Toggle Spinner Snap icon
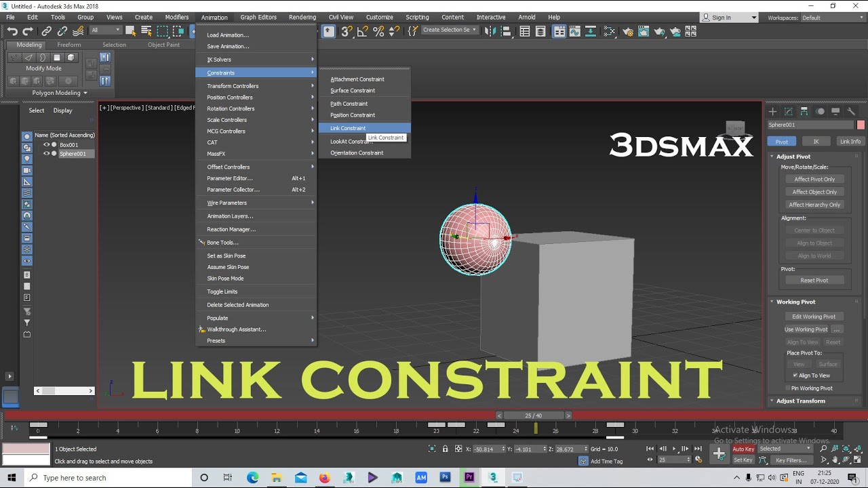This screenshot has height=488, width=868. point(395,31)
